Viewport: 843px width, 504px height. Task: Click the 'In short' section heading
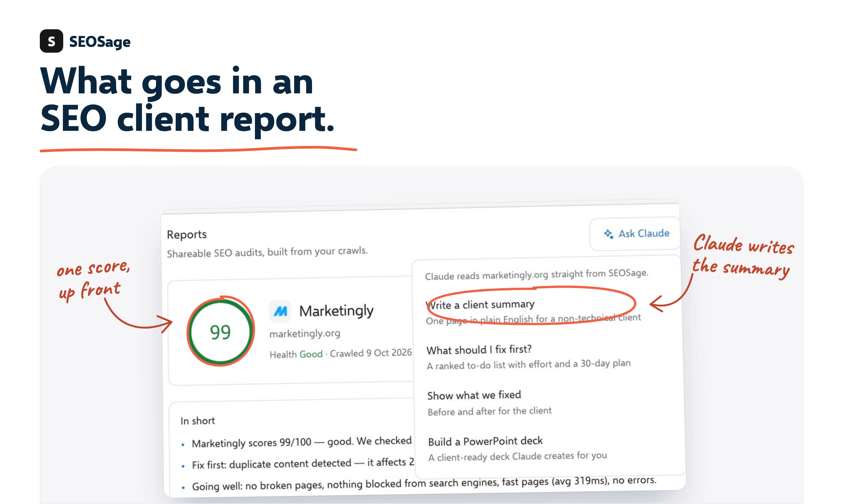(198, 421)
